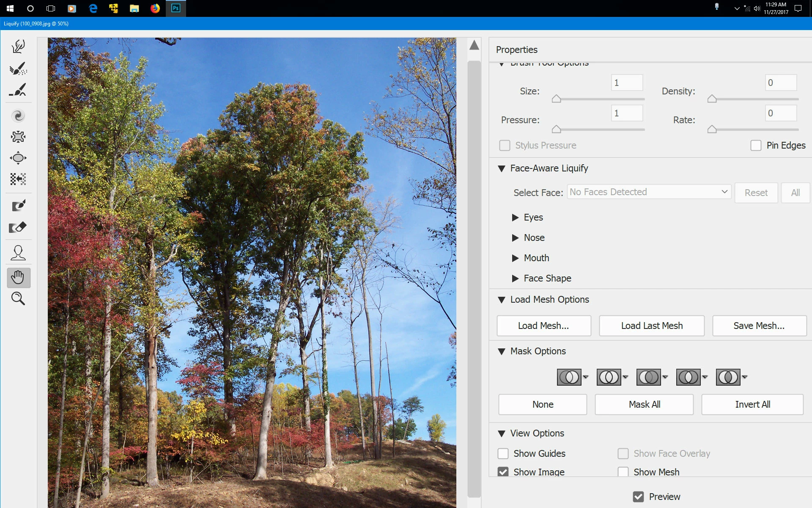Click the Pressure value input field
The height and width of the screenshot is (508, 812).
[x=627, y=113]
